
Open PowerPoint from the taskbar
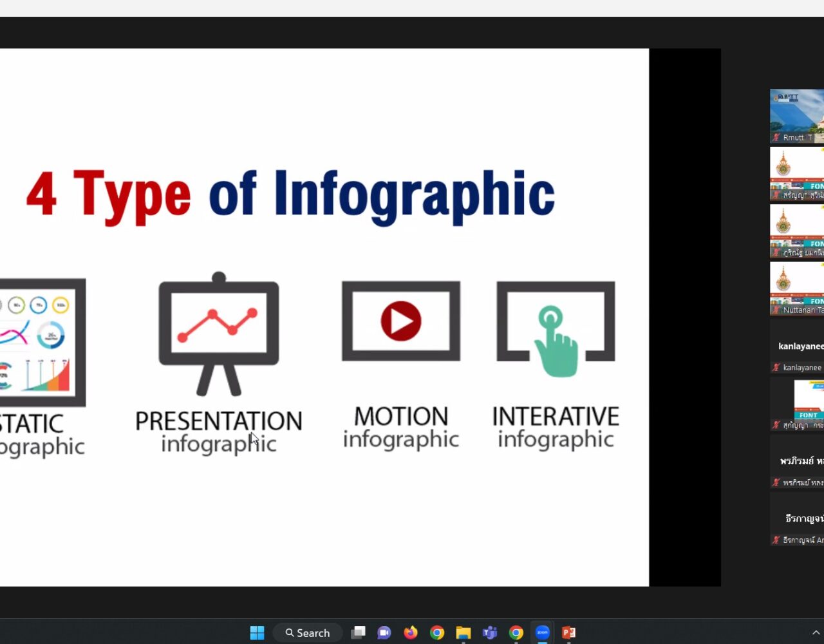tap(568, 632)
